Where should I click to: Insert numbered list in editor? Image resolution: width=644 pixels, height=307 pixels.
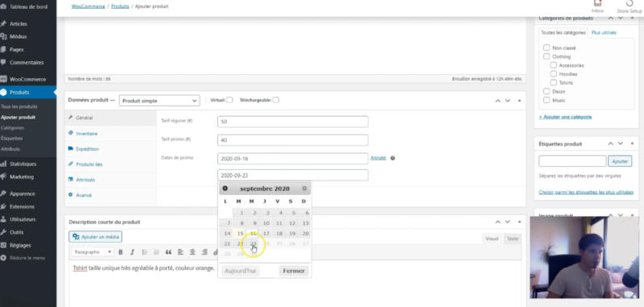pyautogui.click(x=156, y=252)
